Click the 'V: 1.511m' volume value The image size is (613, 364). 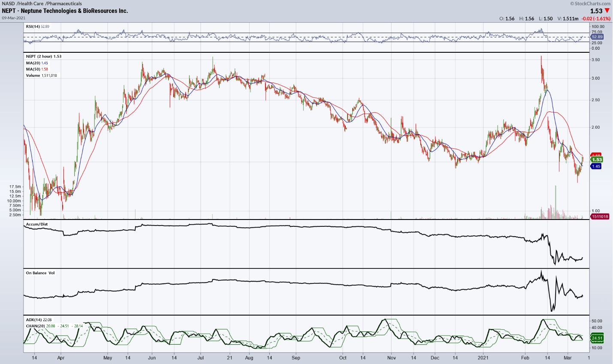568,18
